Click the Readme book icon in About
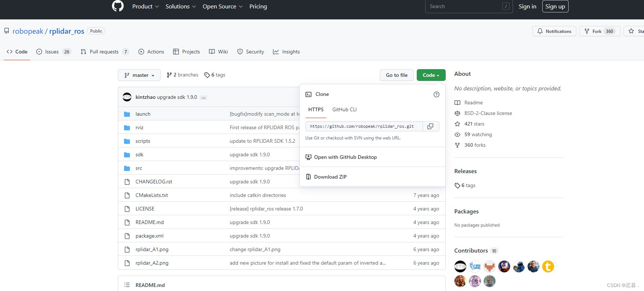Screen dimensions: 644x291 point(457,103)
